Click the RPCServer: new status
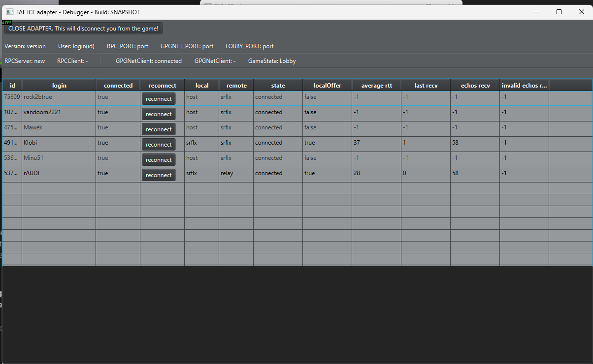This screenshot has width=593, height=364. pyautogui.click(x=25, y=61)
